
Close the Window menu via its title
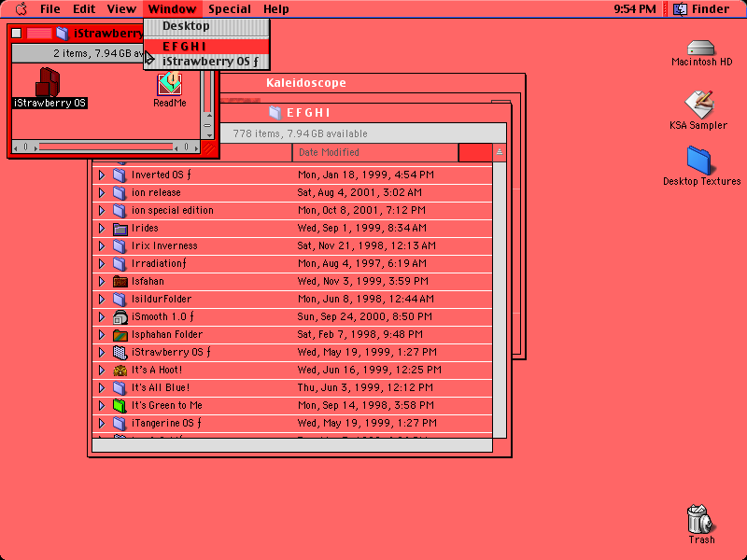172,9
